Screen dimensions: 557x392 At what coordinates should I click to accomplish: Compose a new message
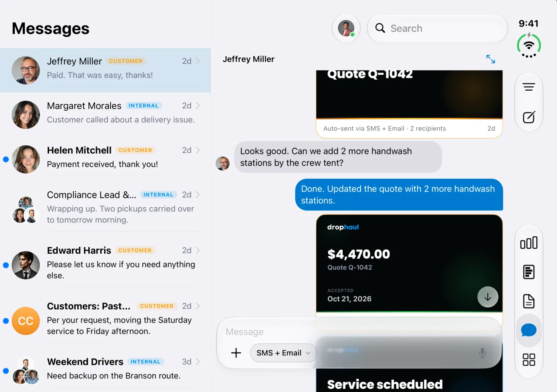tap(529, 117)
